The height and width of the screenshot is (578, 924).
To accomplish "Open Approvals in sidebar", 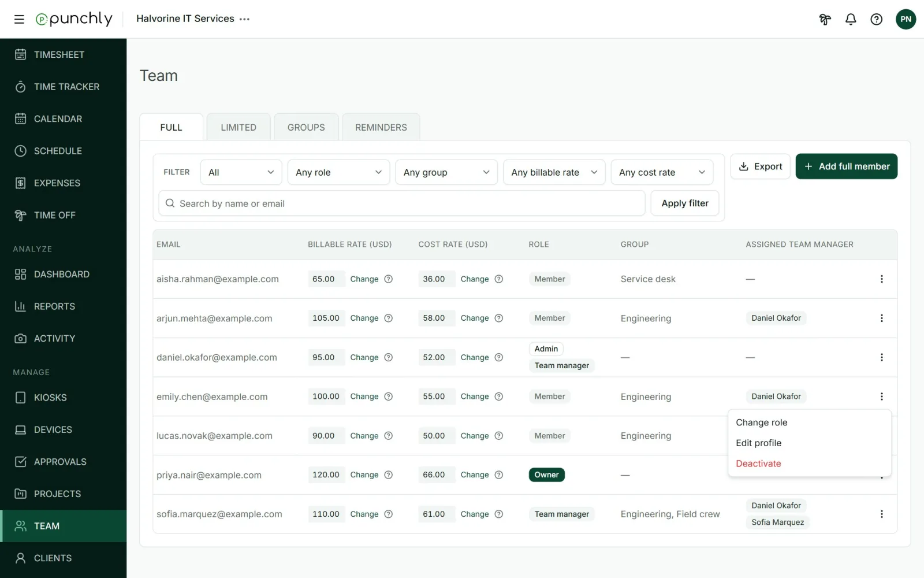I will pos(64,462).
